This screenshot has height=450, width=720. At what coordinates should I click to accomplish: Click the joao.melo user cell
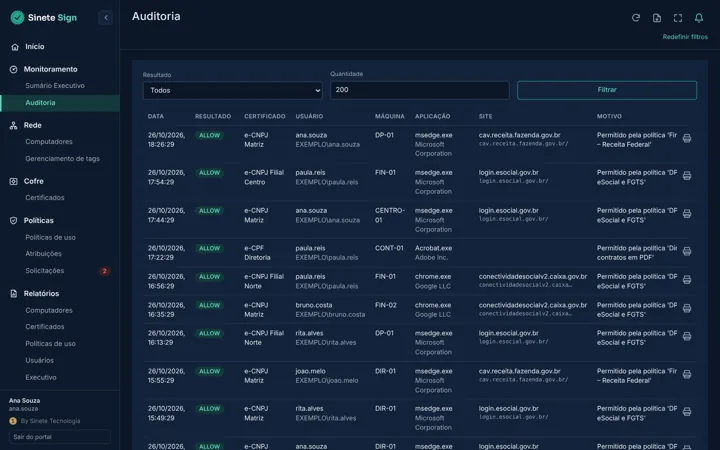[327, 376]
